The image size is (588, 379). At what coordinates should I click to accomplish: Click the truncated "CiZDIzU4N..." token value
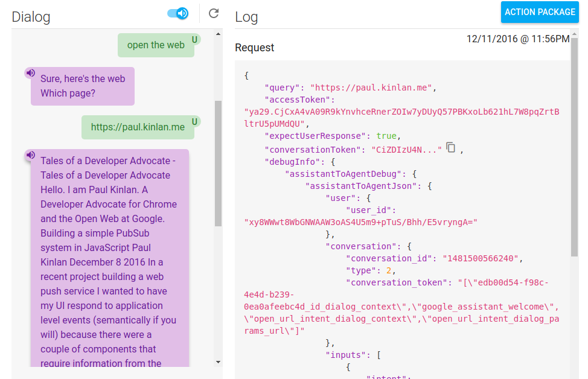coord(406,150)
